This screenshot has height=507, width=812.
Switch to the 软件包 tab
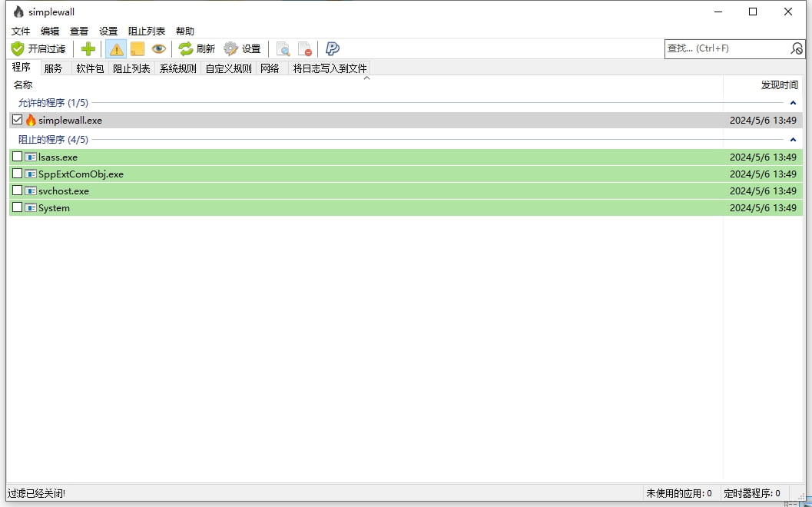pos(90,68)
